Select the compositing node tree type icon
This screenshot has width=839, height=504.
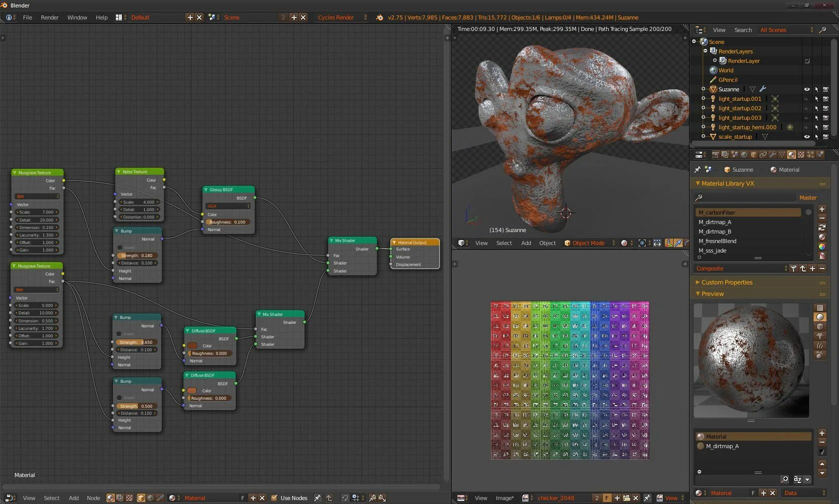120,498
